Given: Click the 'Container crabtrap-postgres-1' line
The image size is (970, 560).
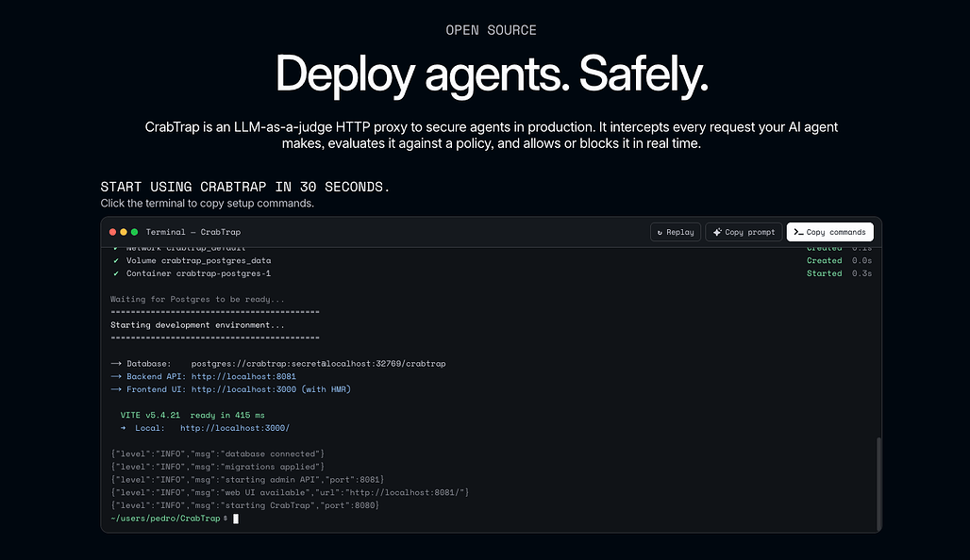Looking at the screenshot, I should [x=198, y=273].
